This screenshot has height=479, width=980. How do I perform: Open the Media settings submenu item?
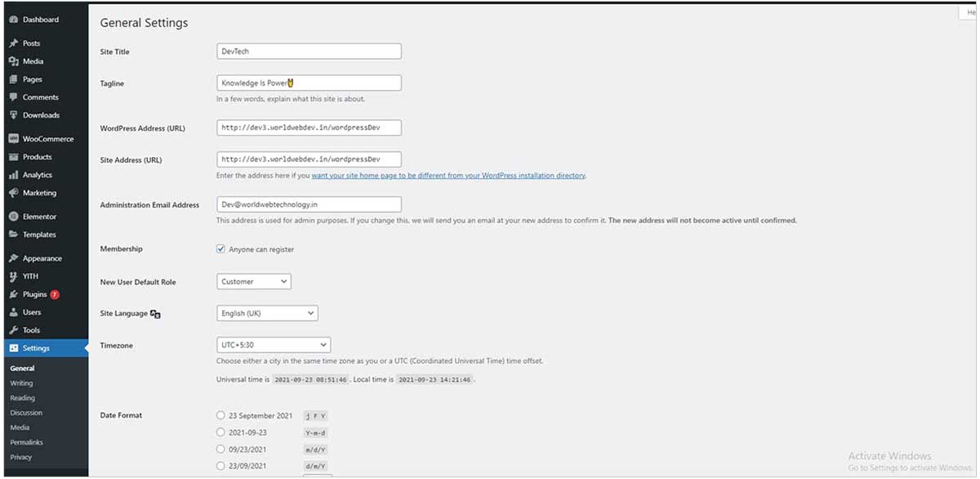(20, 428)
